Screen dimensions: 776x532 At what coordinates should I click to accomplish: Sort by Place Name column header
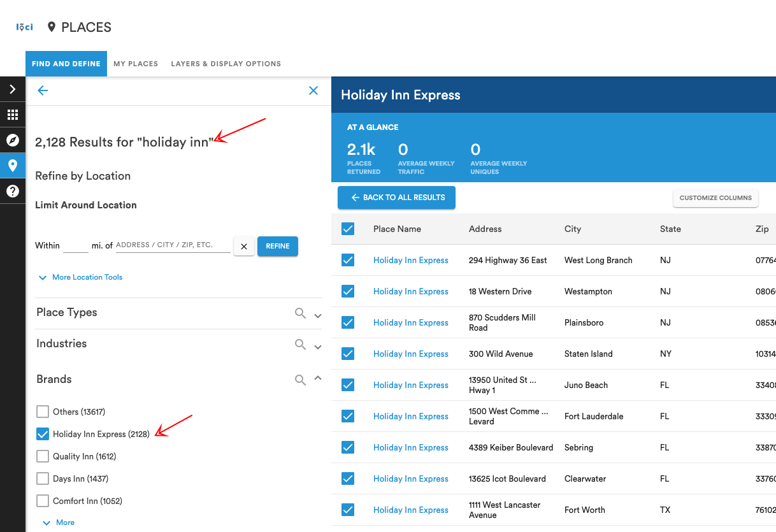point(397,229)
